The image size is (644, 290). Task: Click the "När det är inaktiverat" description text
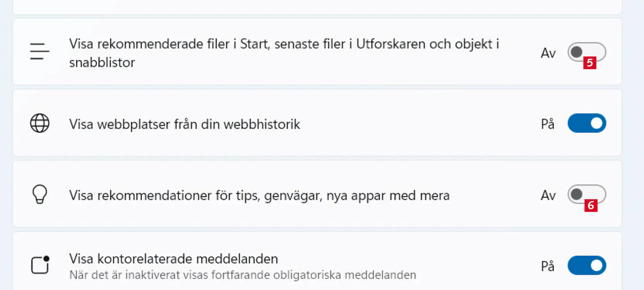(x=242, y=275)
